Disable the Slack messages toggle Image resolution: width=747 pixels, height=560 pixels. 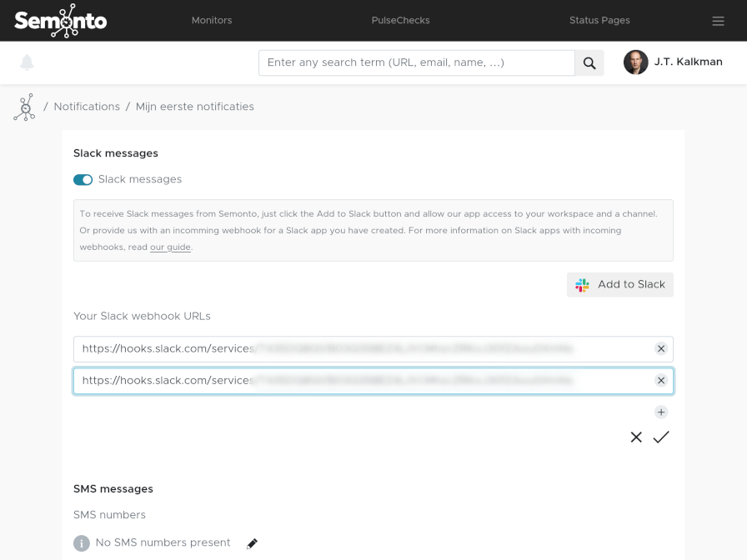click(83, 179)
